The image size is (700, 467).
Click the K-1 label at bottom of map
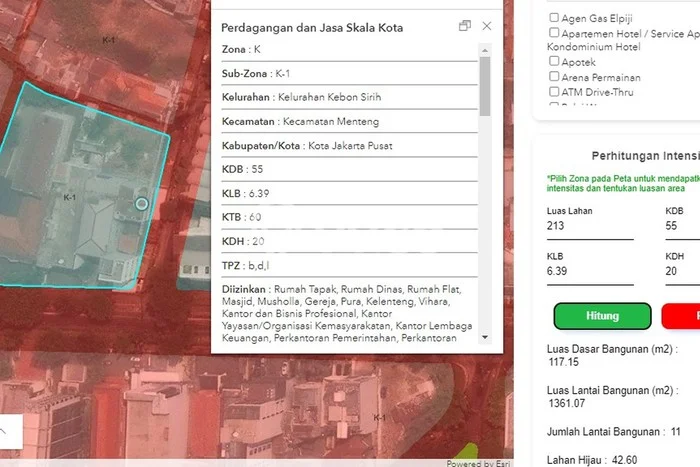pyautogui.click(x=379, y=417)
